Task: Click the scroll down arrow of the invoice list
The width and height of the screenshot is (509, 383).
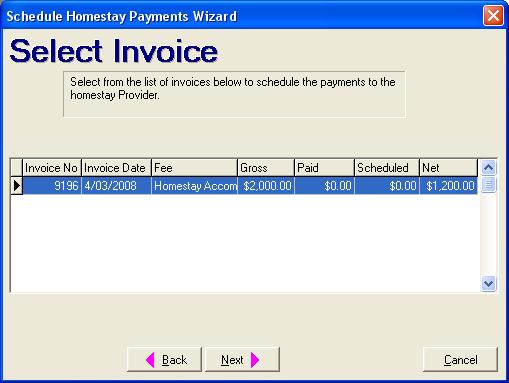Action: (488, 284)
